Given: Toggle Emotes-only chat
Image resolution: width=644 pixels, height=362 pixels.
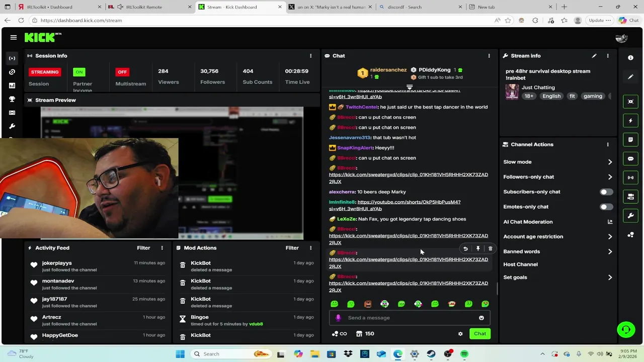Looking at the screenshot, I should [x=606, y=207].
